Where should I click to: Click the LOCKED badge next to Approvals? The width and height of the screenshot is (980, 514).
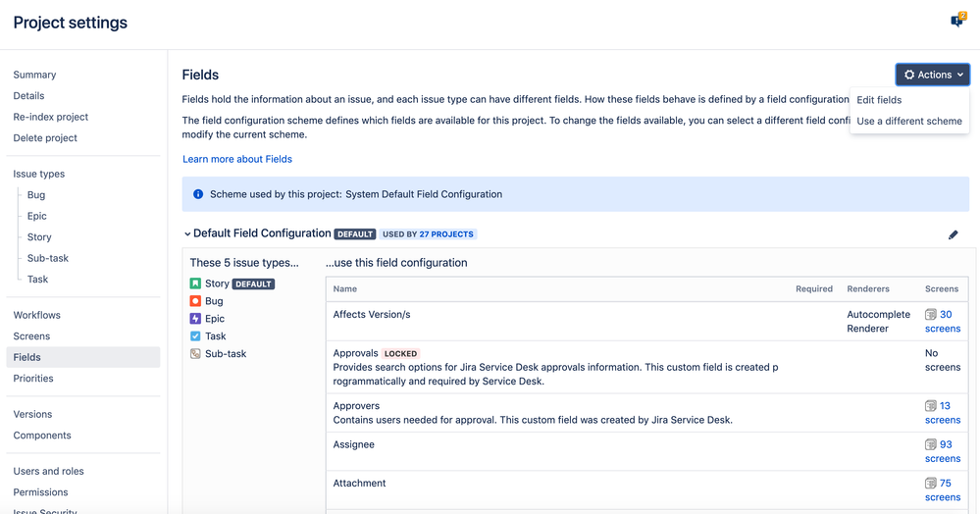[400, 354]
